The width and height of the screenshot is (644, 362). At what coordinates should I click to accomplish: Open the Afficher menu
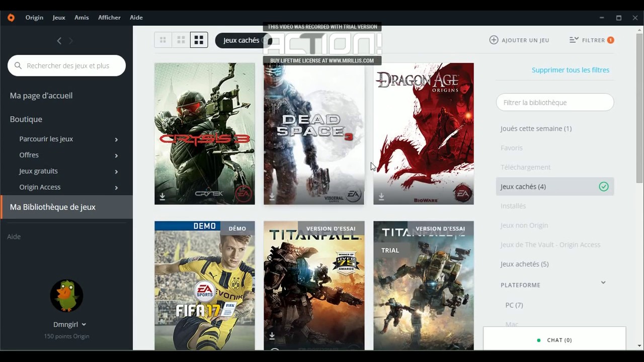(109, 18)
